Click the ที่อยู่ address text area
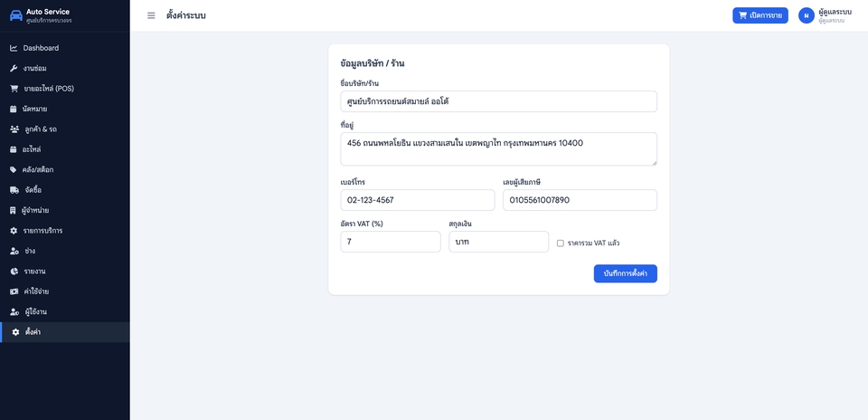 coord(499,149)
